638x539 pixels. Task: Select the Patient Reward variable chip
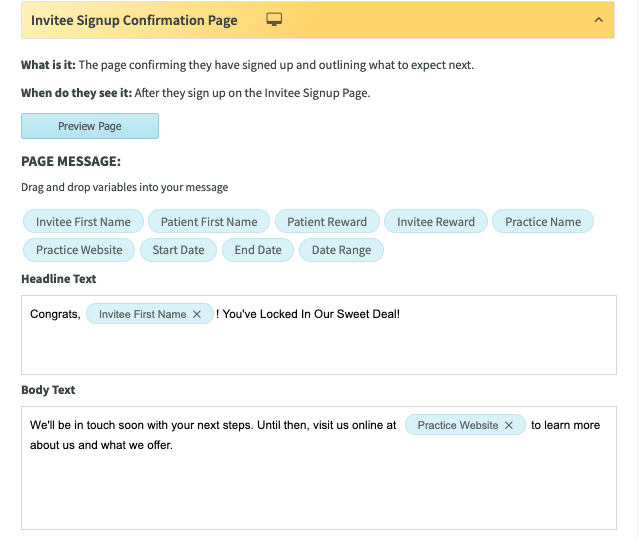click(x=327, y=222)
